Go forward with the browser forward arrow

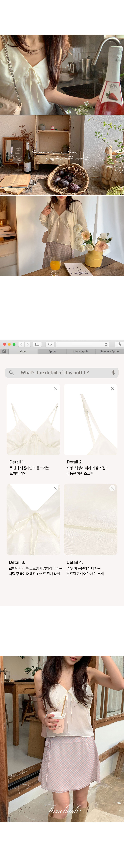[28, 344]
